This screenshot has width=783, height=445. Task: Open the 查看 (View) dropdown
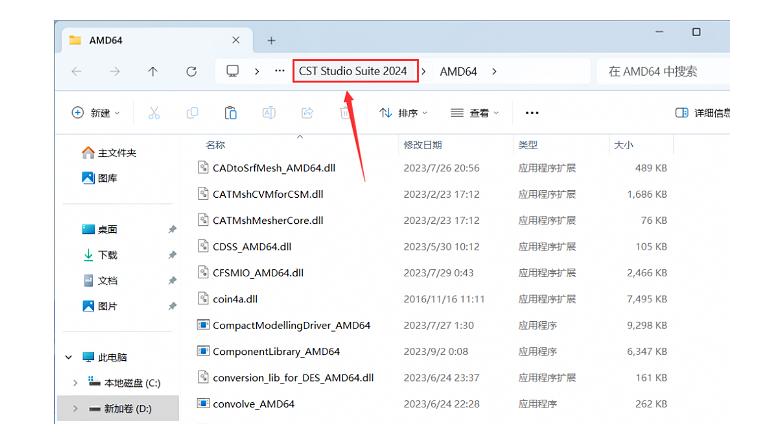coord(474,113)
